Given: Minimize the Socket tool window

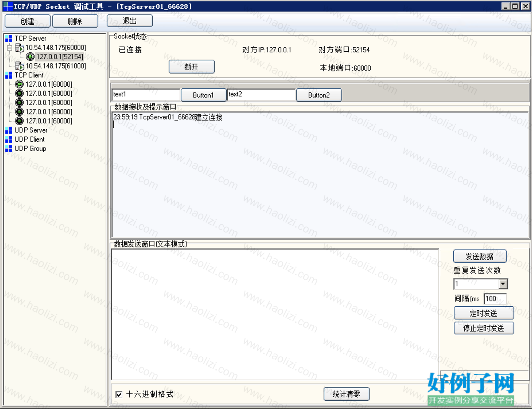Looking at the screenshot, I should (506, 6).
